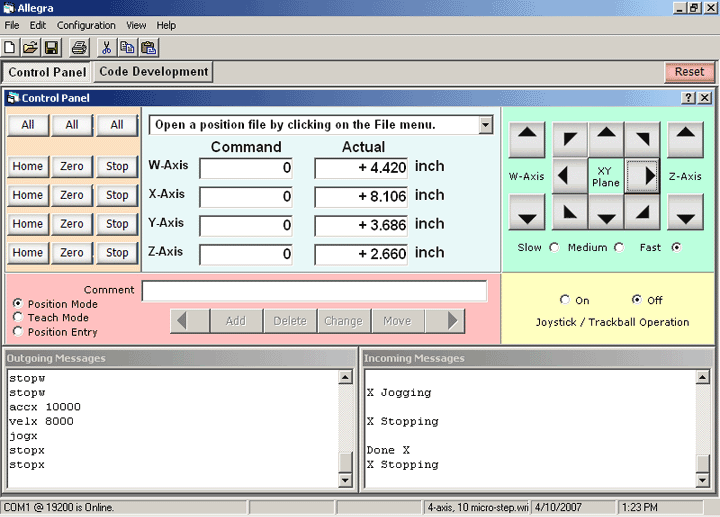Jog XY plane right arrow

(642, 176)
